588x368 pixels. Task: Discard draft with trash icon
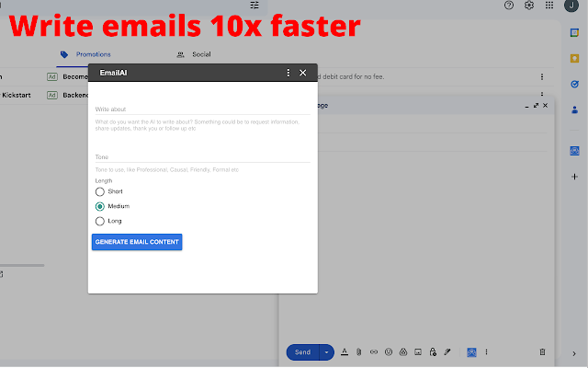(x=542, y=351)
